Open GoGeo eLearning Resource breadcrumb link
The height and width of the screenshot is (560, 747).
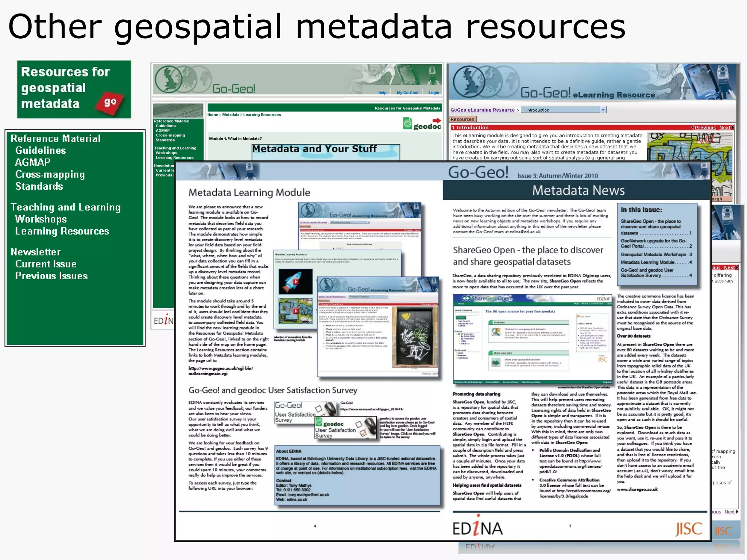[x=482, y=110]
